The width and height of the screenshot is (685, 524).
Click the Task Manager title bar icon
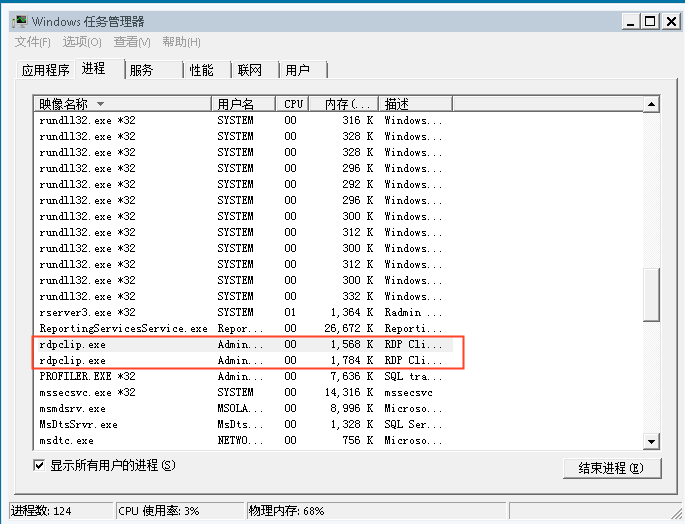(19, 20)
